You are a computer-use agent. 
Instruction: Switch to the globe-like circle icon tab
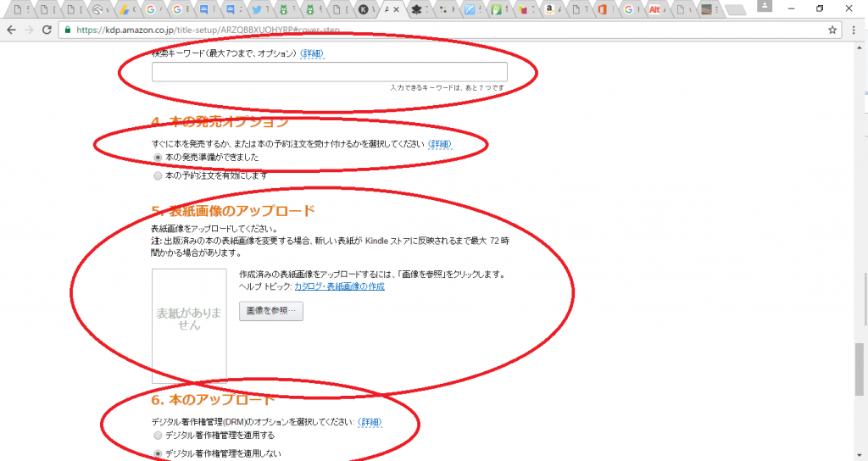[x=98, y=9]
